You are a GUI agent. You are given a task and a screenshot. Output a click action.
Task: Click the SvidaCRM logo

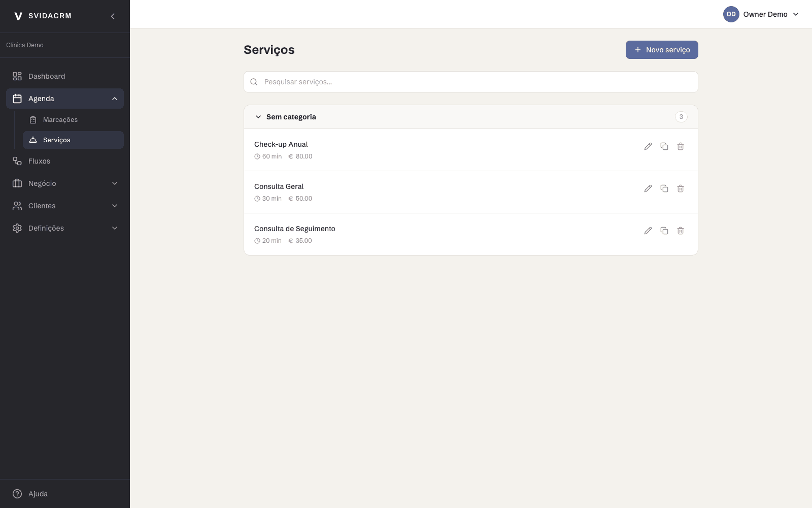coord(43,16)
